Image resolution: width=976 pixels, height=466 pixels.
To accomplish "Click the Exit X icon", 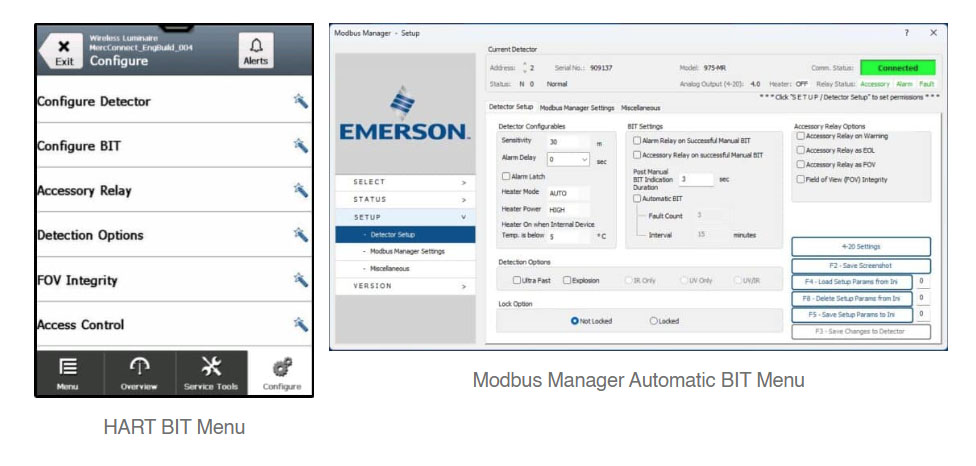I will click(x=63, y=47).
